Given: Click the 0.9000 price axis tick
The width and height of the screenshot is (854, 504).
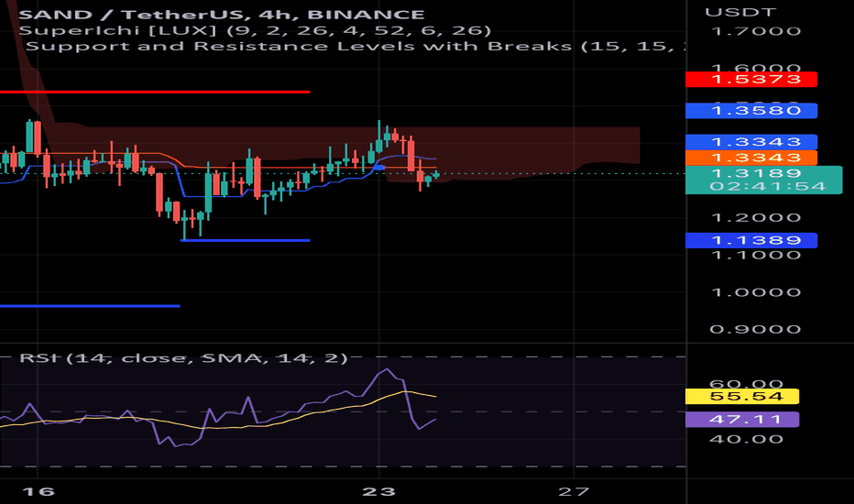Looking at the screenshot, I should pos(756,329).
